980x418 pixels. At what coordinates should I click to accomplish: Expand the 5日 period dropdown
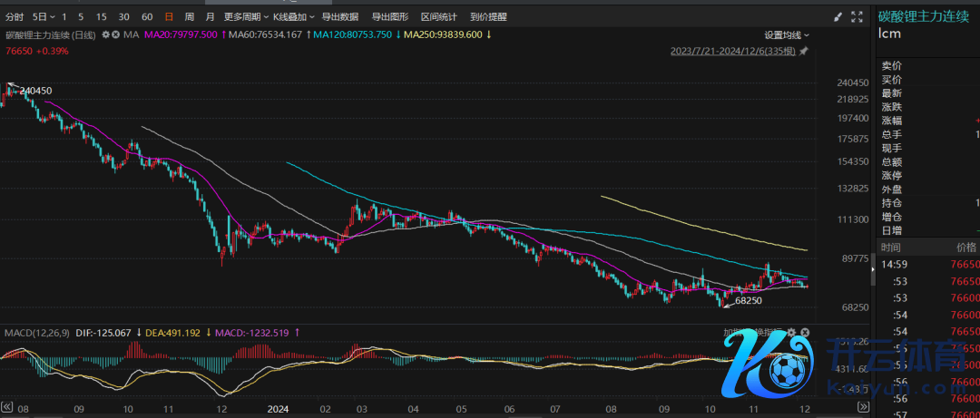click(x=43, y=17)
